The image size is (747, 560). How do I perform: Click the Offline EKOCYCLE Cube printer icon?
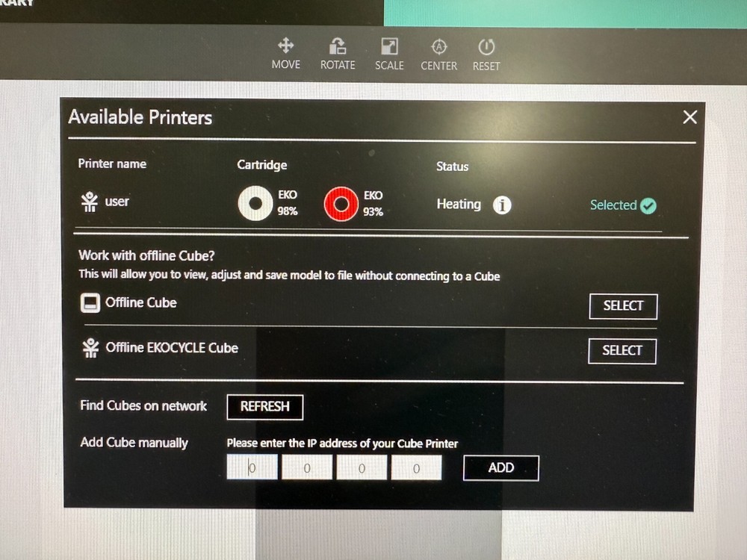[x=90, y=348]
